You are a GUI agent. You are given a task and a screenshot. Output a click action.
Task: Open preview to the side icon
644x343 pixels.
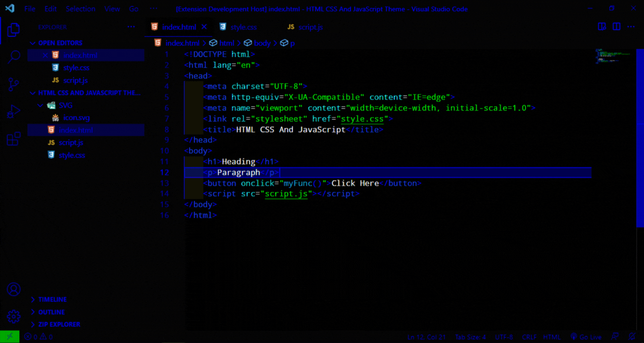[x=602, y=27]
